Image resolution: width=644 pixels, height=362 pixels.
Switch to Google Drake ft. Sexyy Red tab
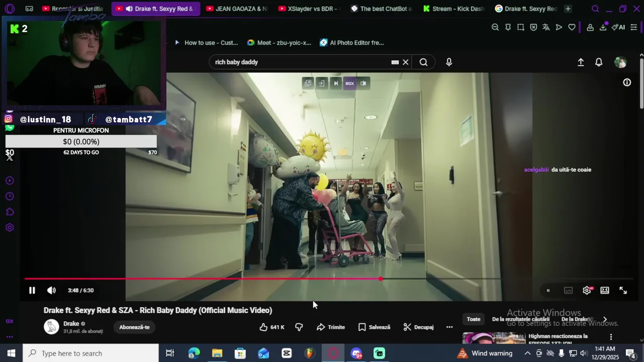pyautogui.click(x=526, y=9)
